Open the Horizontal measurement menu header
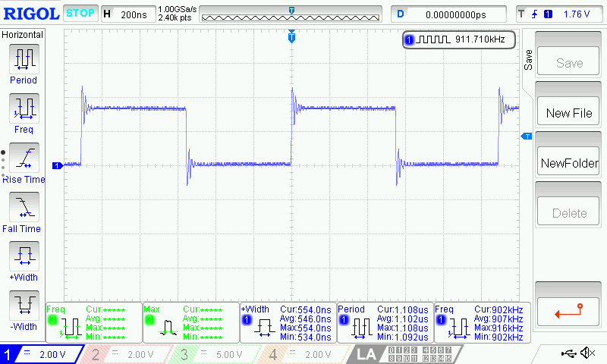This screenshot has height=364, width=607. [23, 35]
